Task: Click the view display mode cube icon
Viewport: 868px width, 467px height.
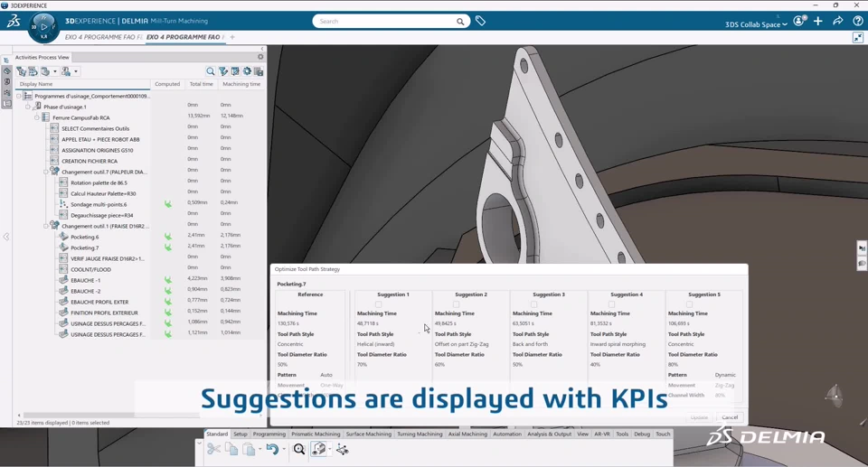Action: [319, 449]
